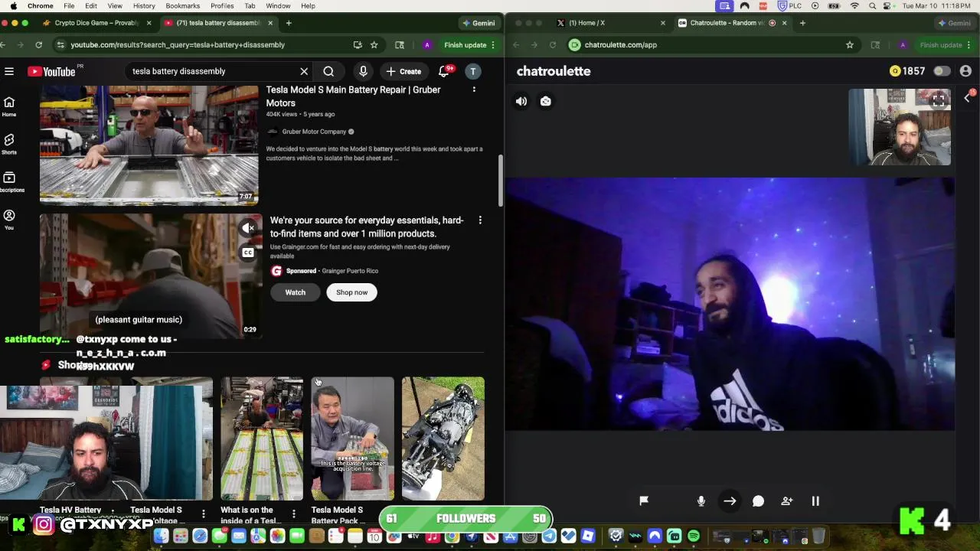980x551 pixels.
Task: Open Gemini in the YouTube Chrome window
Action: coord(479,23)
